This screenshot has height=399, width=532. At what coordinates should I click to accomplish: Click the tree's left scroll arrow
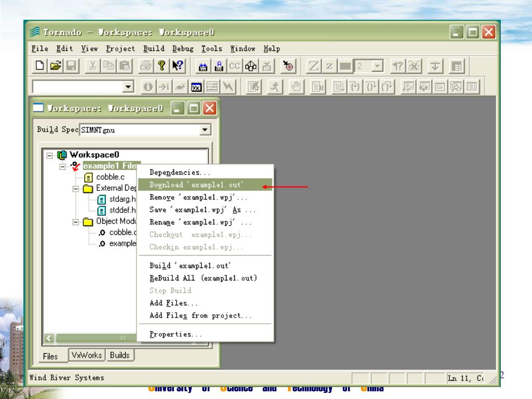click(49, 338)
